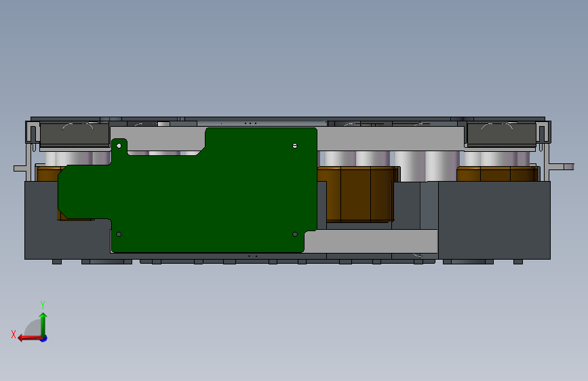The image size is (588, 381).
Task: Select the brown coil component right of the board
Action: click(358, 195)
